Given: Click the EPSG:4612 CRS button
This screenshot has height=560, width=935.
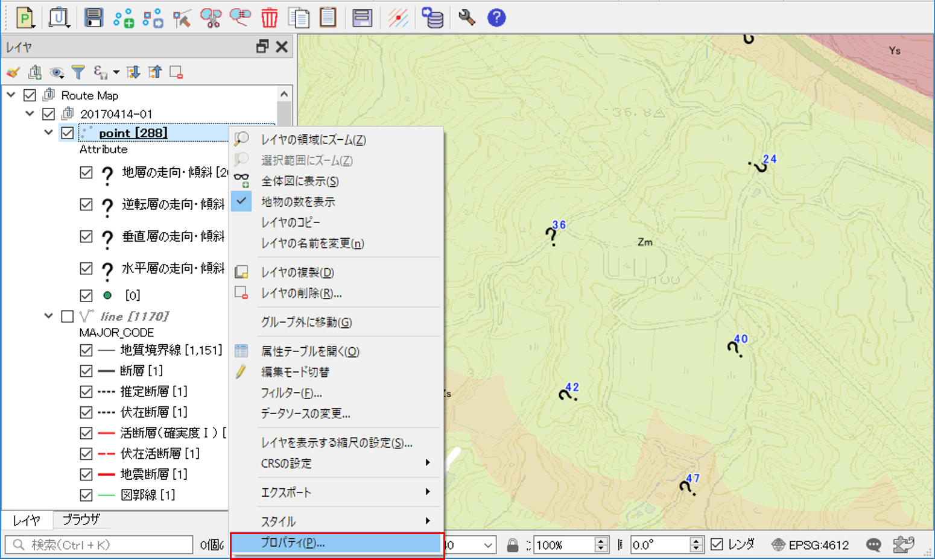Looking at the screenshot, I should pos(811,545).
